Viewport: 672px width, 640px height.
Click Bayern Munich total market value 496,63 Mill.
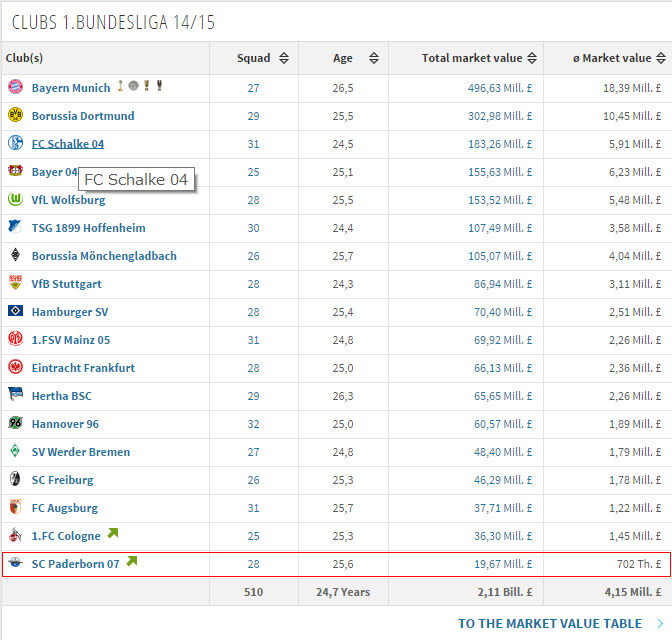(497, 88)
